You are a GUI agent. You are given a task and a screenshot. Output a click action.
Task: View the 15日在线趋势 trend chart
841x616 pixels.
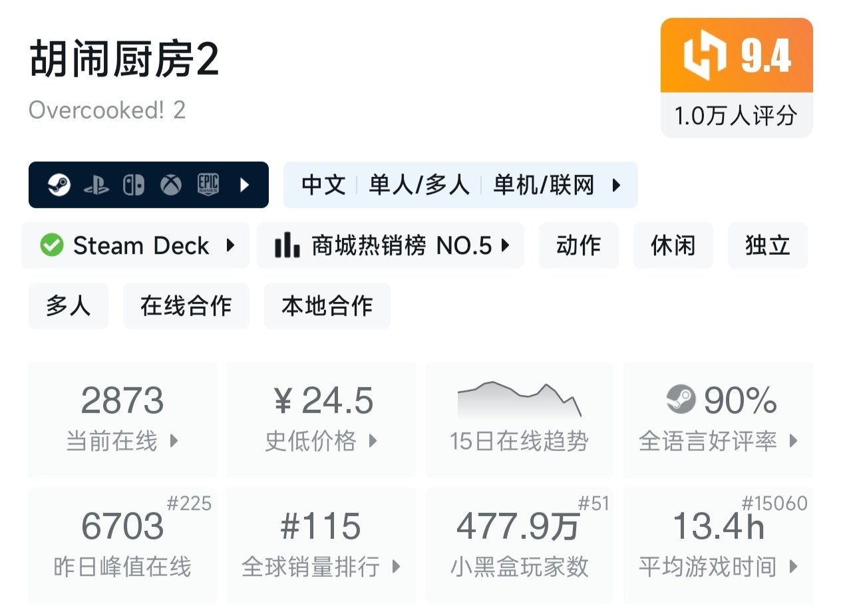519,419
